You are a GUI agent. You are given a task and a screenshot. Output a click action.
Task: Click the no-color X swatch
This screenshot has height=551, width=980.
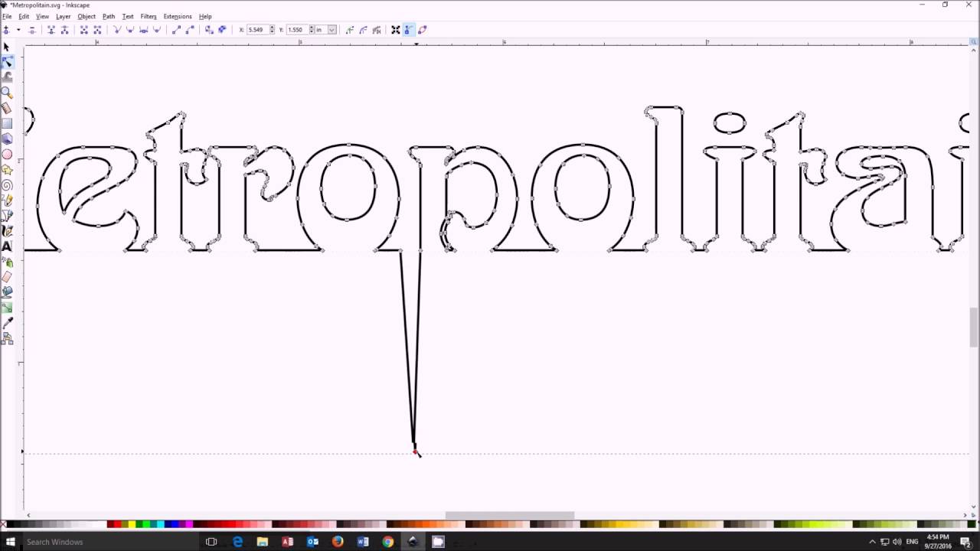pyautogui.click(x=4, y=524)
